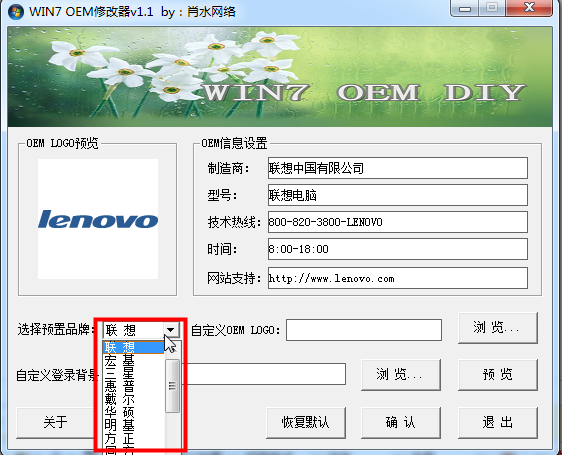The image size is (562, 455).
Task: Click the WIN7 OEM app icon in title bar
Action: click(x=15, y=12)
